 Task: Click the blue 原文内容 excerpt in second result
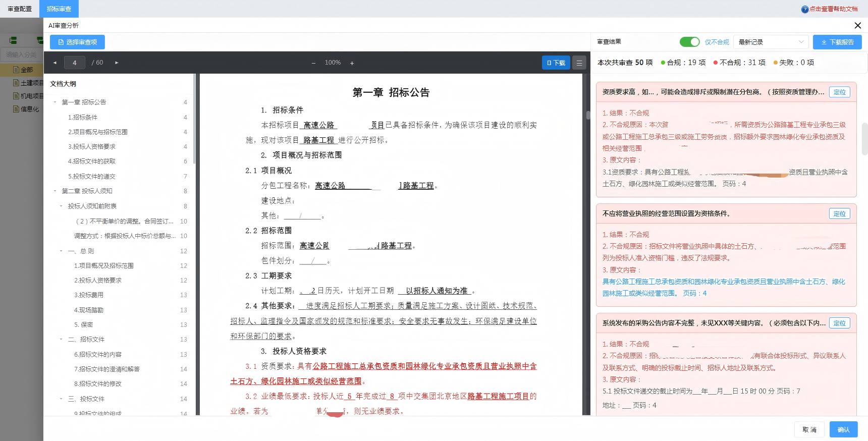pos(724,288)
